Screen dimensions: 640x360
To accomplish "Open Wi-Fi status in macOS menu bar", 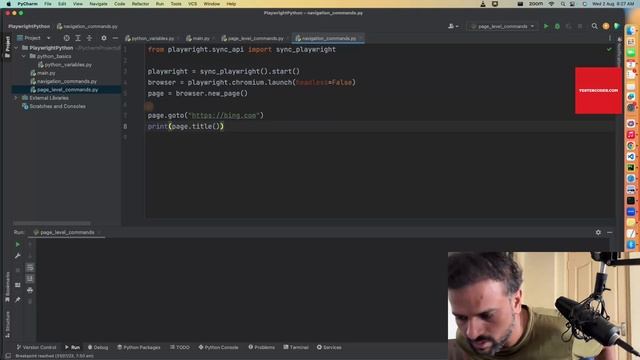I will point(551,4).
